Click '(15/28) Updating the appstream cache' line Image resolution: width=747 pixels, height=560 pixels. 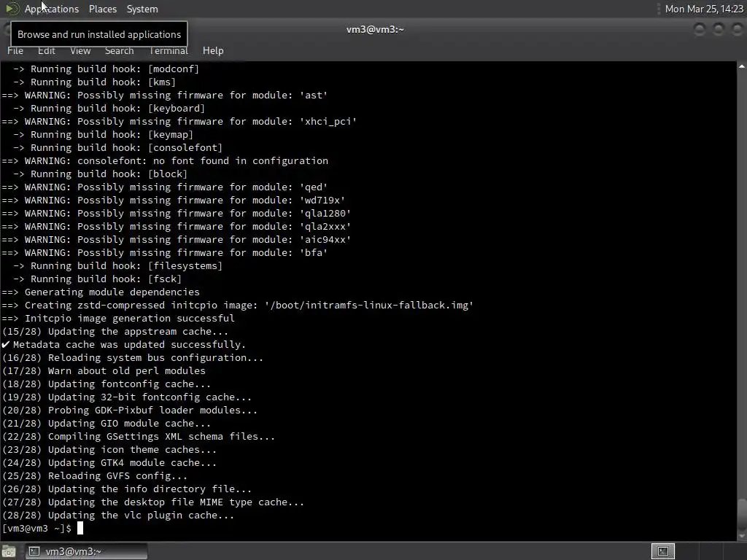[115, 332]
